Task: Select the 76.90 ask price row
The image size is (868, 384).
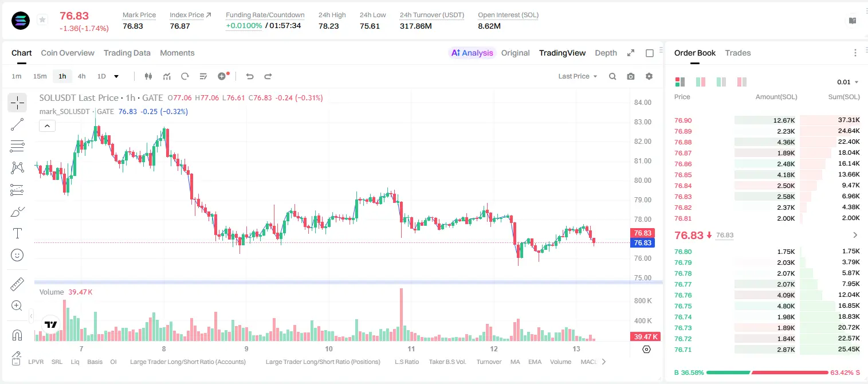Action: [x=767, y=120]
